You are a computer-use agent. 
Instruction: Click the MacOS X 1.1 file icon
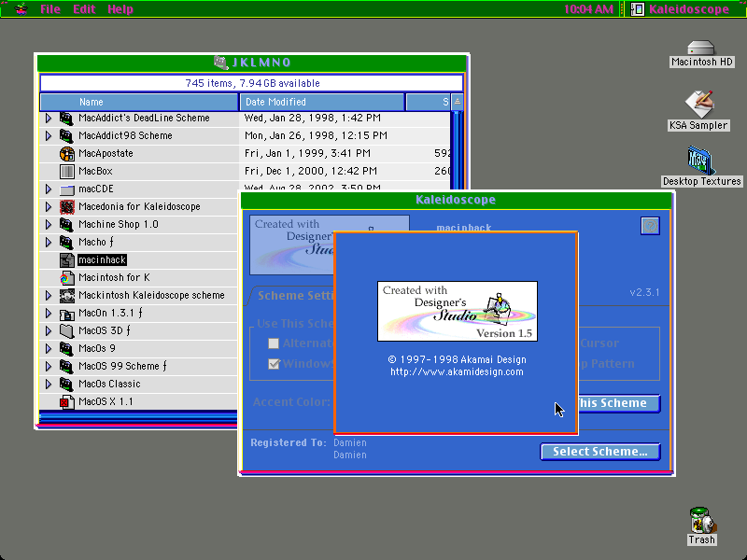(x=66, y=401)
